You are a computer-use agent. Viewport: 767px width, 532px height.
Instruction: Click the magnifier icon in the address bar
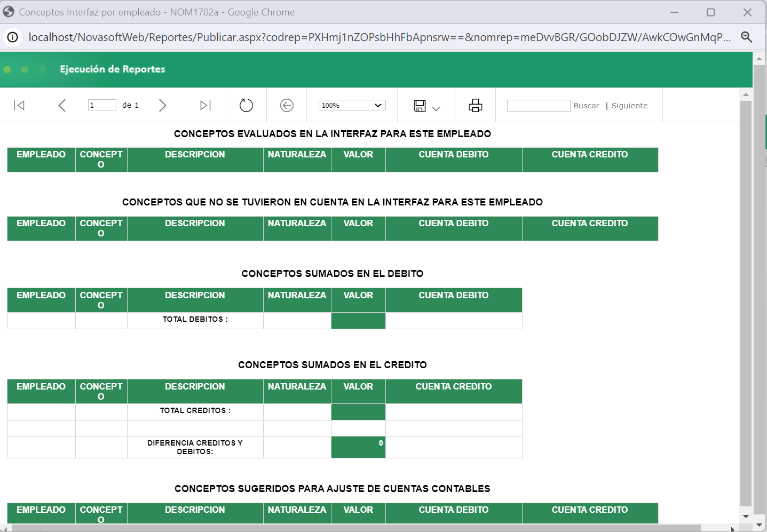[746, 37]
